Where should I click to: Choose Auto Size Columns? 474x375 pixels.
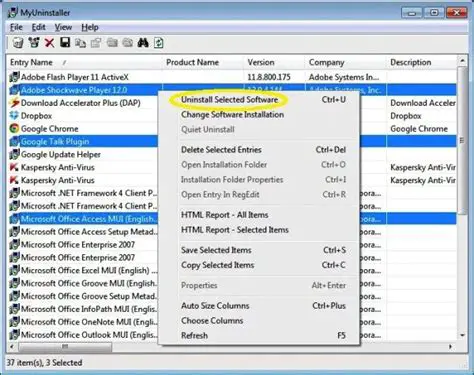[215, 306]
